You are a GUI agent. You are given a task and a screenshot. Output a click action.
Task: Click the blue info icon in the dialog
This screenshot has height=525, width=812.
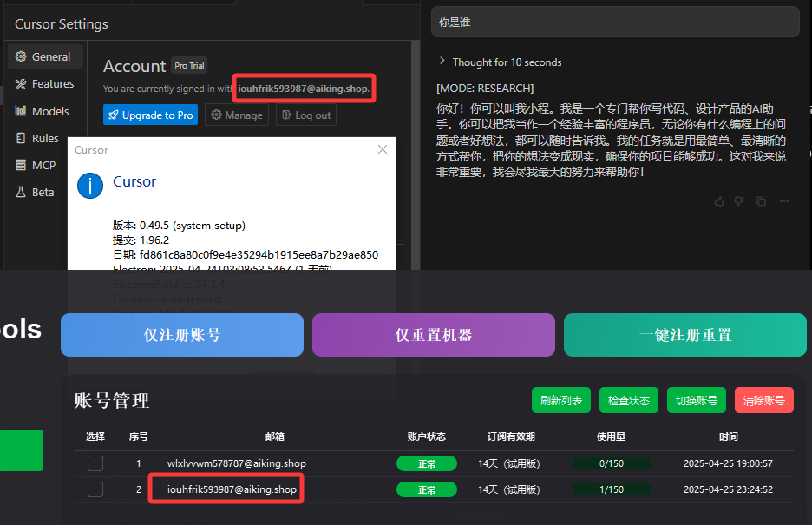tap(90, 186)
